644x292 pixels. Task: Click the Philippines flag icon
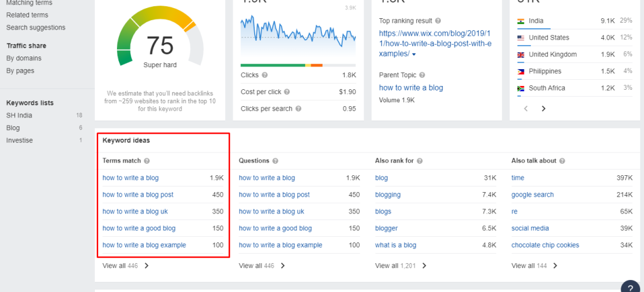tap(521, 72)
